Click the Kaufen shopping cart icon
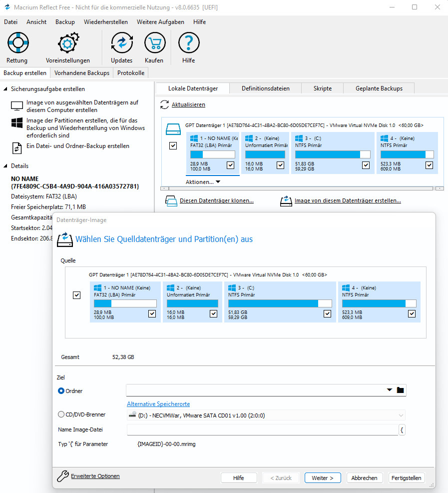This screenshot has width=448, height=493. 154,43
